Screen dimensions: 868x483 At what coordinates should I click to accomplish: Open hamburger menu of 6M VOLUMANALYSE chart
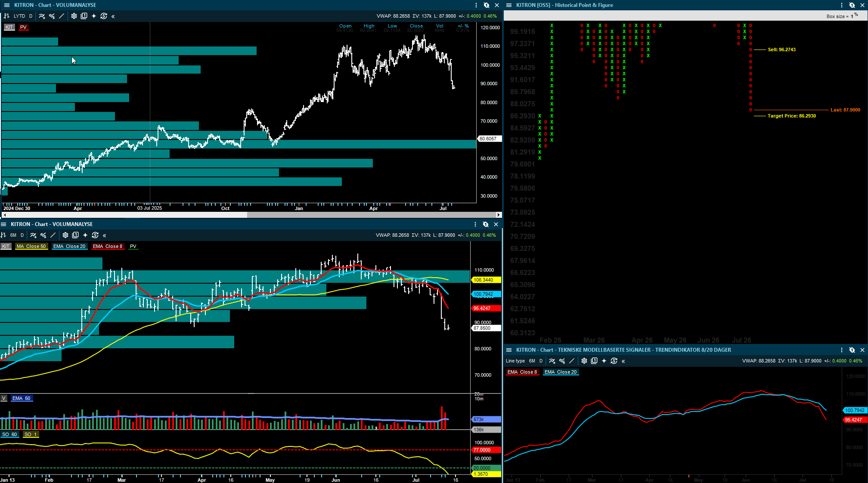pyautogui.click(x=3, y=224)
